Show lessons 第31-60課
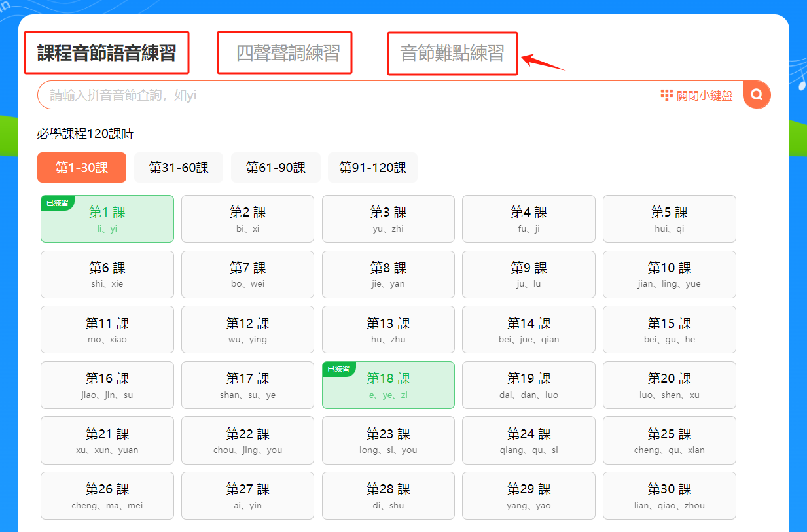807x532 pixels. (x=179, y=168)
